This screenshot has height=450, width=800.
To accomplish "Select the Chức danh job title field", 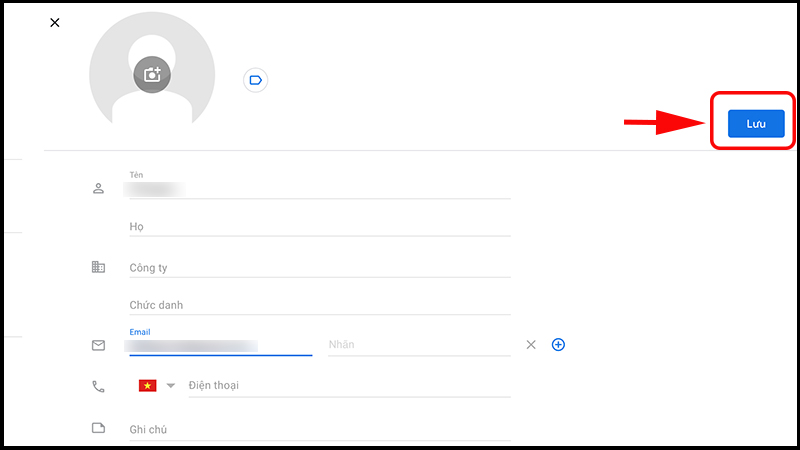I will (x=320, y=305).
